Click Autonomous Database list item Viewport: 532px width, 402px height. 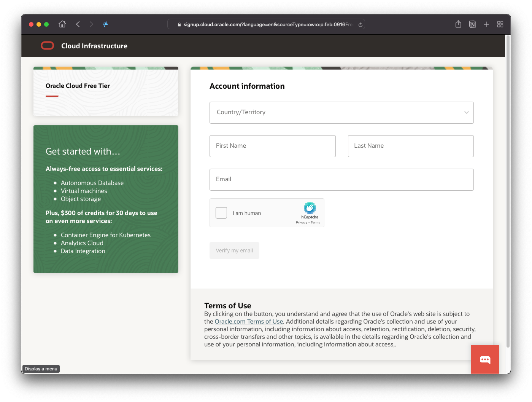click(92, 183)
